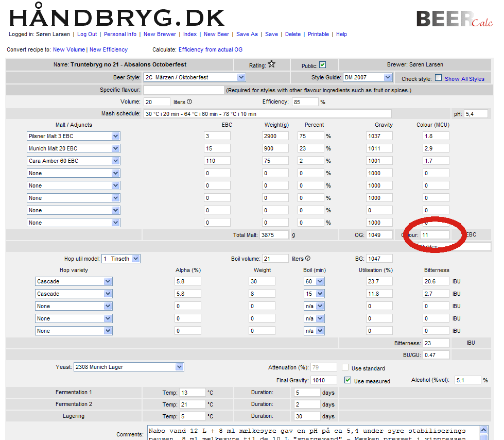
Task: Click the Mash schedule text field
Action: coord(267,114)
